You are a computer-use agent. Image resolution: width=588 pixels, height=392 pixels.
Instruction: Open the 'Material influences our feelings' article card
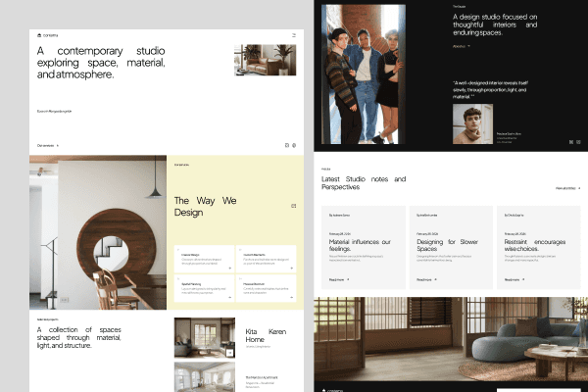[x=364, y=247]
